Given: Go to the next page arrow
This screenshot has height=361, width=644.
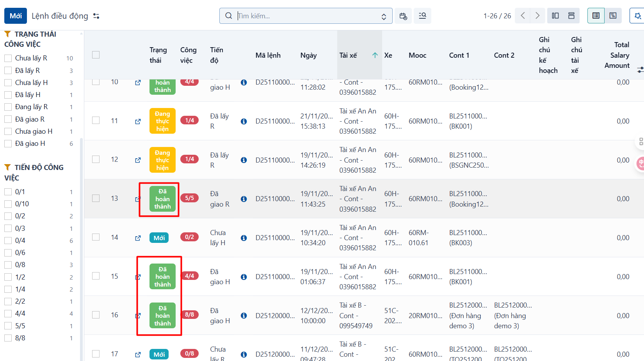Looking at the screenshot, I should point(537,16).
